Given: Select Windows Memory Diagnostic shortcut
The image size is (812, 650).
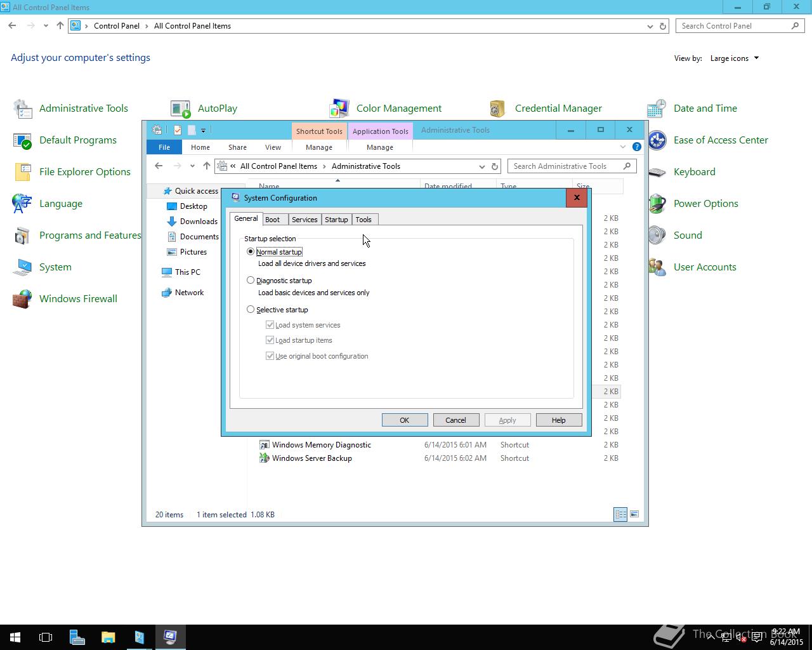Looking at the screenshot, I should pos(321,445).
